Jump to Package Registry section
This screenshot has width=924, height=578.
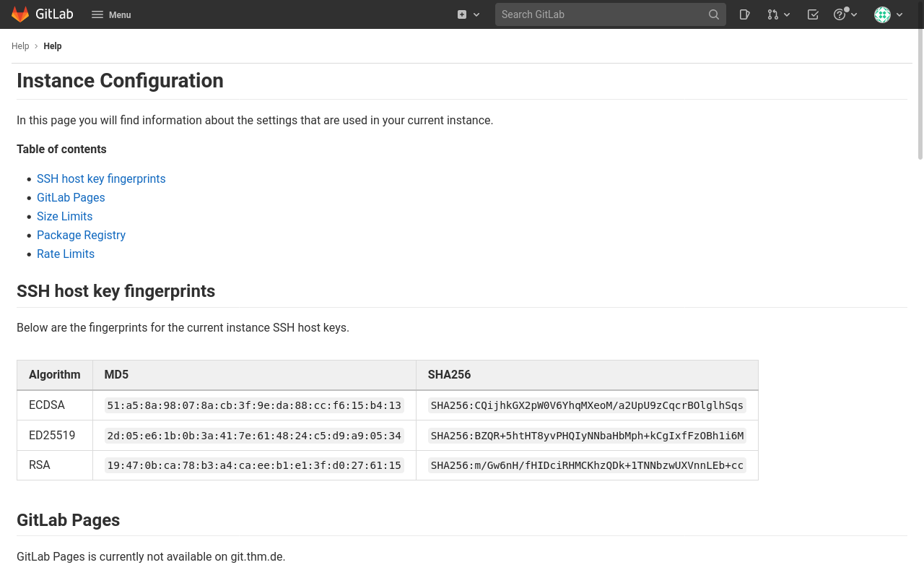click(81, 235)
